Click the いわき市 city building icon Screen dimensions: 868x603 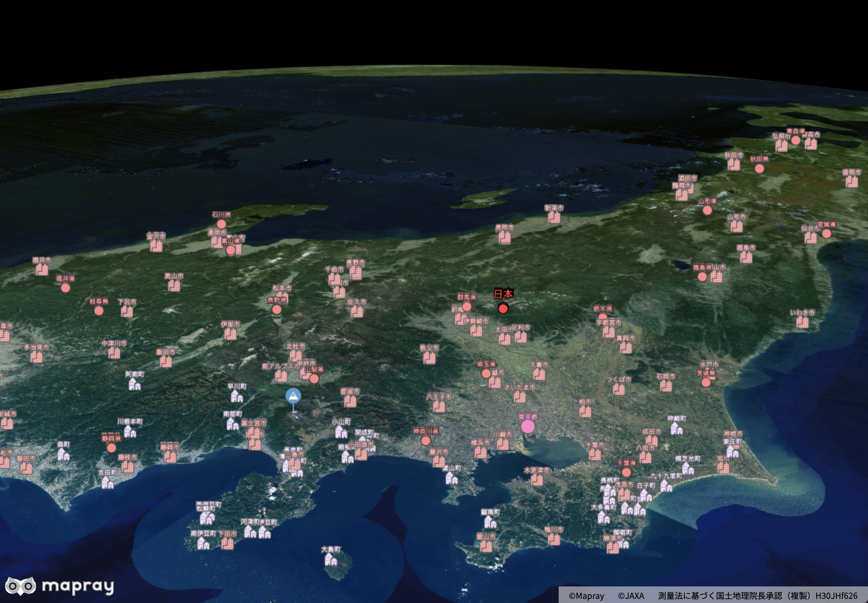(x=802, y=322)
